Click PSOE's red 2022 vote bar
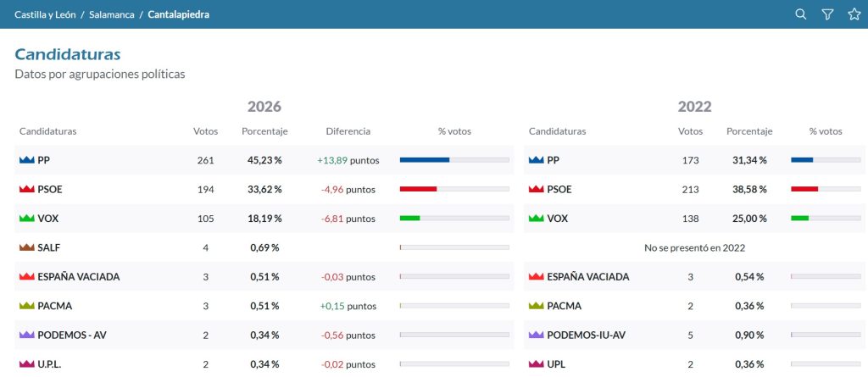The width and height of the screenshot is (868, 377). coord(804,189)
